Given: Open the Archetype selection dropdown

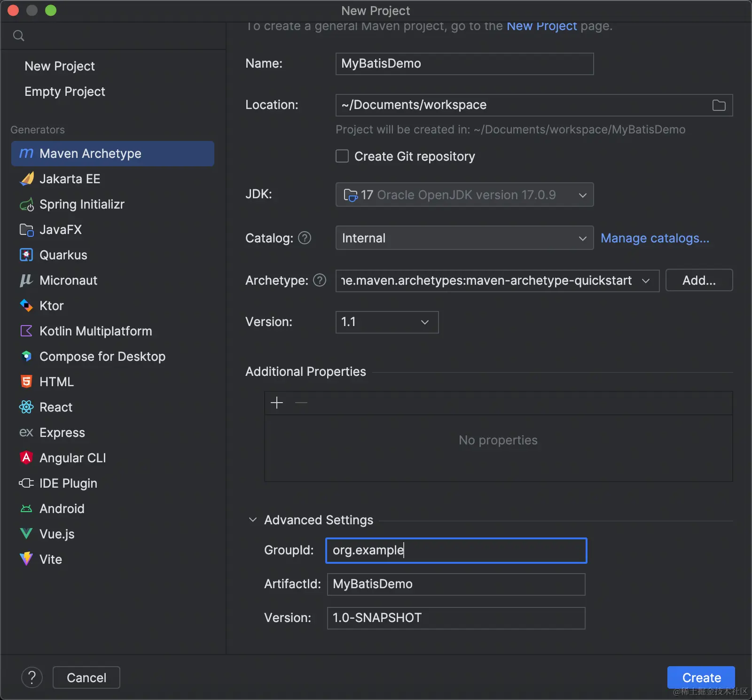Looking at the screenshot, I should [x=498, y=280].
